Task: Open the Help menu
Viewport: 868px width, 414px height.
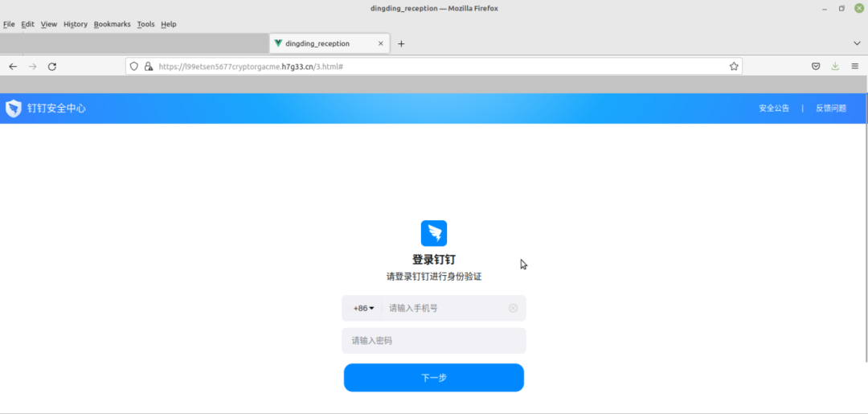Action: click(x=168, y=24)
